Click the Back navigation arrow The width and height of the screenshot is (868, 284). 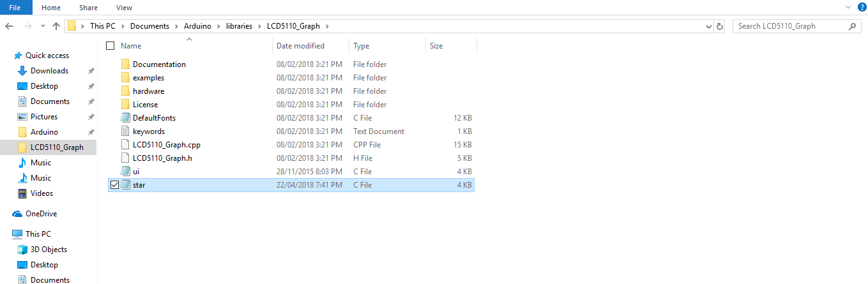pyautogui.click(x=10, y=26)
